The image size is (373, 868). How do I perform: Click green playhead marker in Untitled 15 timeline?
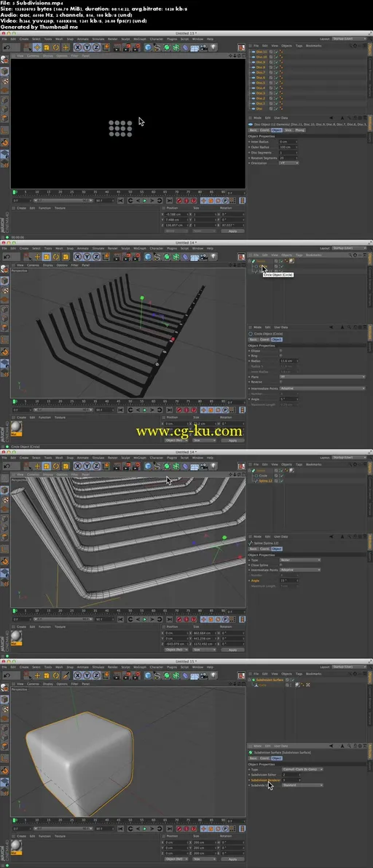click(x=15, y=821)
